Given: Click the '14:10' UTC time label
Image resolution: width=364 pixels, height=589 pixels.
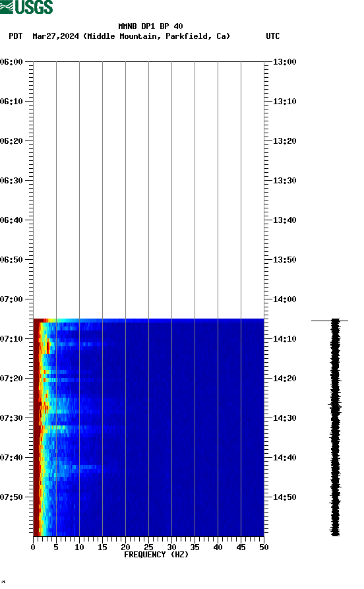Looking at the screenshot, I should coord(284,339).
